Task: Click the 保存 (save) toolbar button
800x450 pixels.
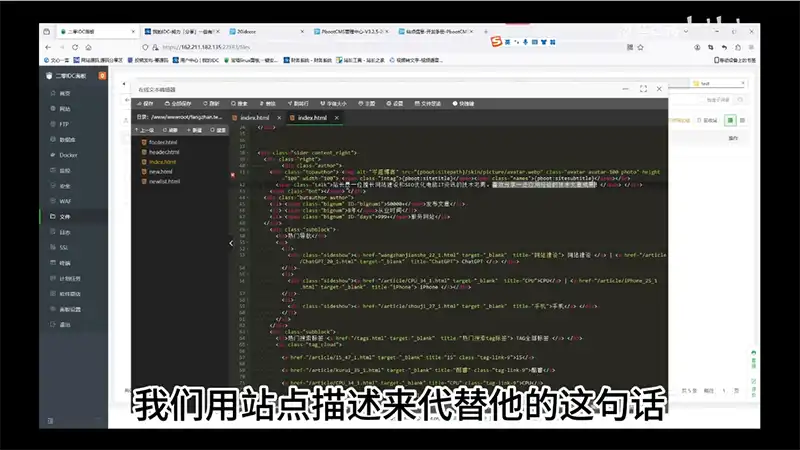Action: pyautogui.click(x=147, y=103)
